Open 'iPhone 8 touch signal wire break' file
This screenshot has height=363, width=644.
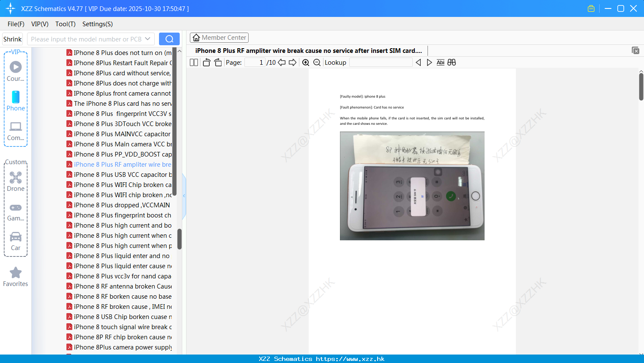(x=119, y=327)
